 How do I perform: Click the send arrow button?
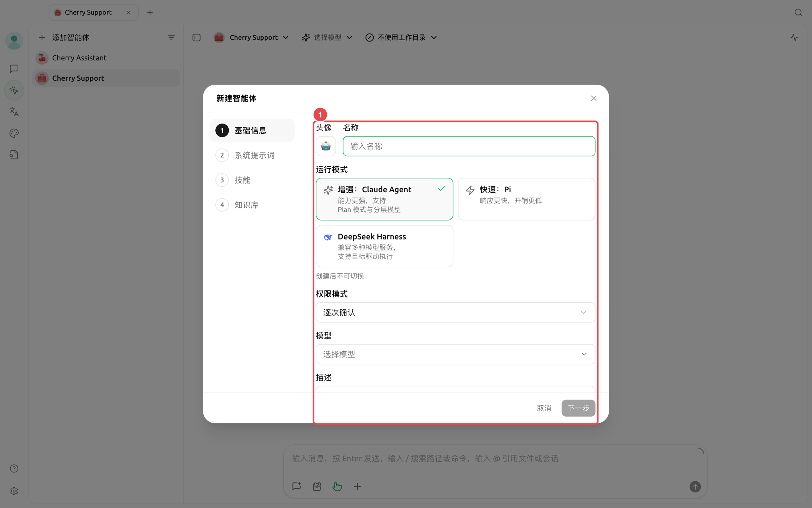click(x=695, y=487)
